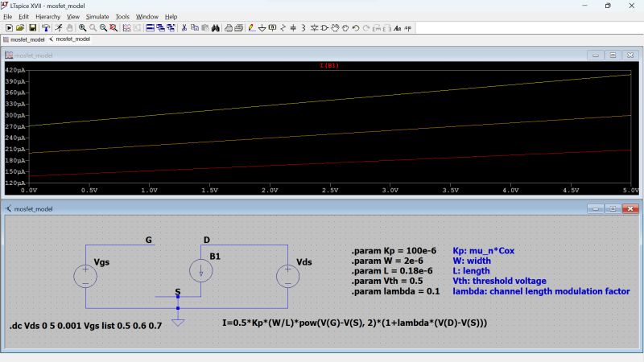644x362 pixels.
Task: Click the 'Vth: threshold voltage' comment
Action: [x=499, y=281]
